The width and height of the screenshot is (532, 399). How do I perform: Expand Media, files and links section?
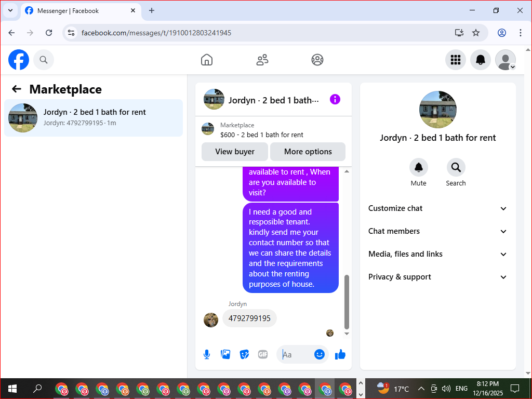click(x=437, y=254)
